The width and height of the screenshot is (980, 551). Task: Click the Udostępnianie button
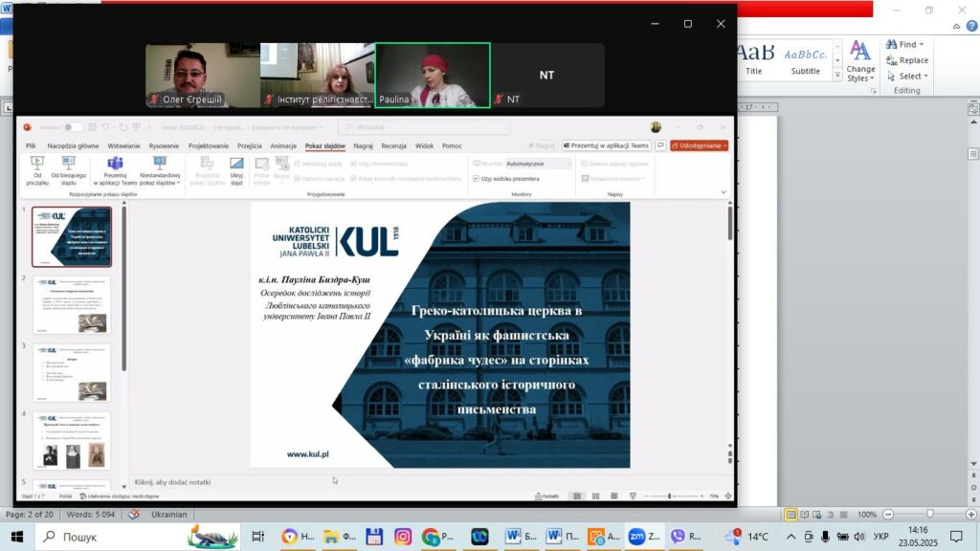[x=699, y=146]
